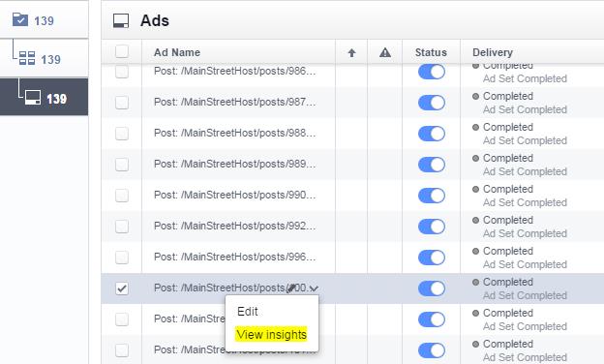Viewport: 604px width, 364px height.
Task: Click ad name Post: /MainStreetHost/posts/996
Action: point(234,257)
